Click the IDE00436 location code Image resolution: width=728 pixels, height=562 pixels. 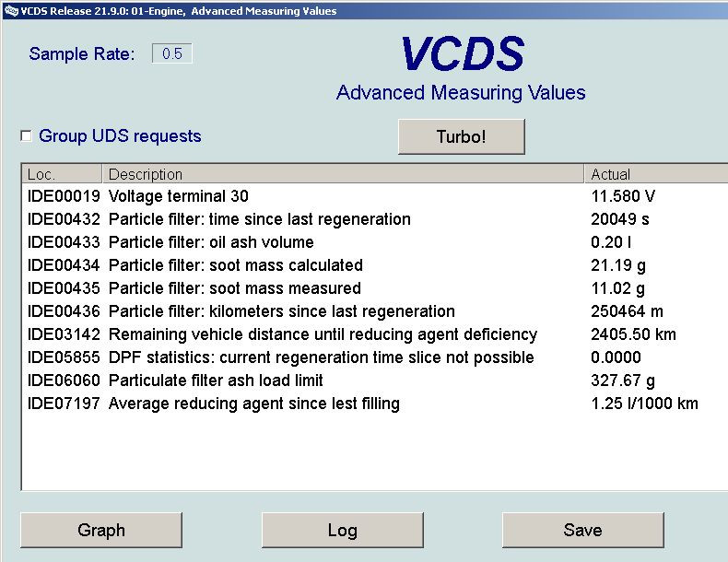[64, 310]
